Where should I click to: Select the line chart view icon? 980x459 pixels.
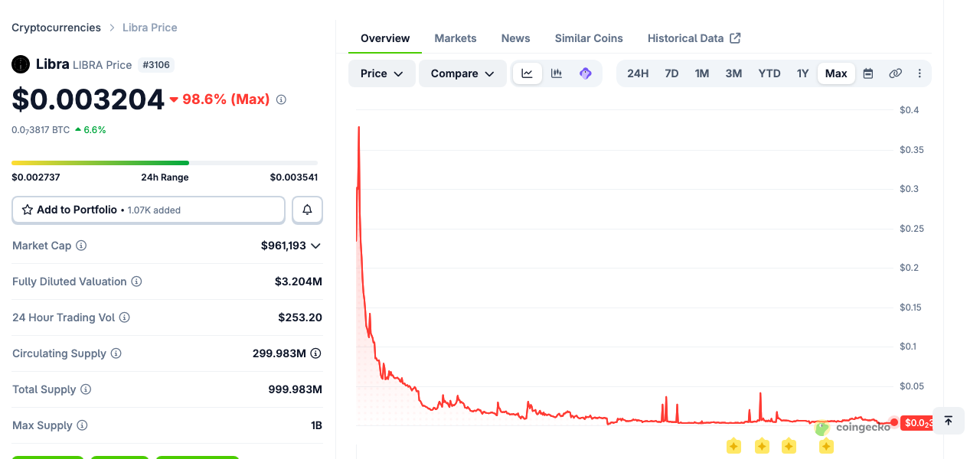click(x=527, y=73)
